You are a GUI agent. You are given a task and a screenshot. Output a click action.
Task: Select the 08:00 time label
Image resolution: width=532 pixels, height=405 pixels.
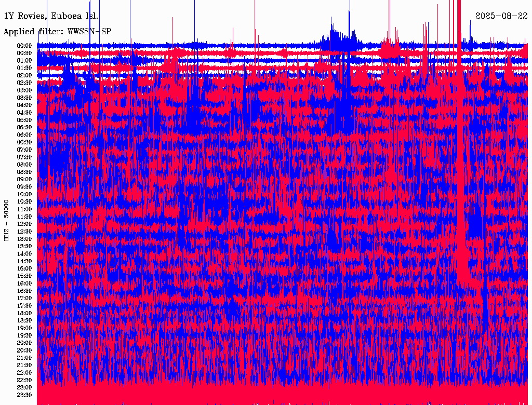click(x=24, y=165)
